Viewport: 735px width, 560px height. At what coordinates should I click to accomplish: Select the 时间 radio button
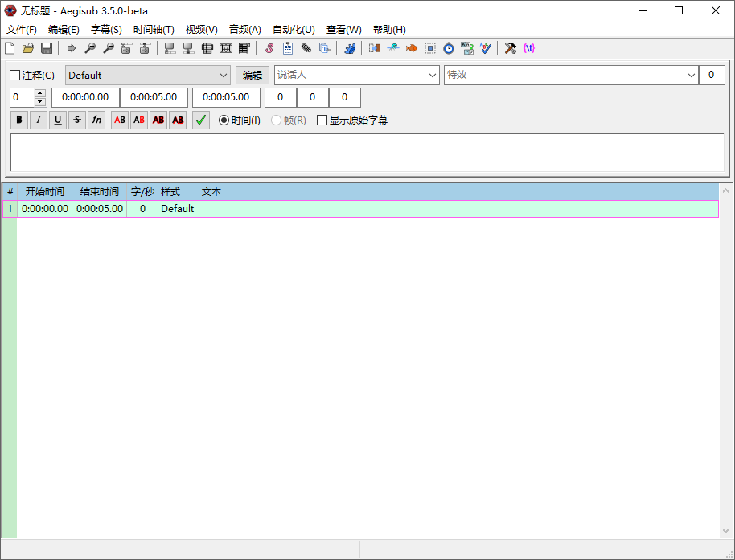[x=224, y=121]
